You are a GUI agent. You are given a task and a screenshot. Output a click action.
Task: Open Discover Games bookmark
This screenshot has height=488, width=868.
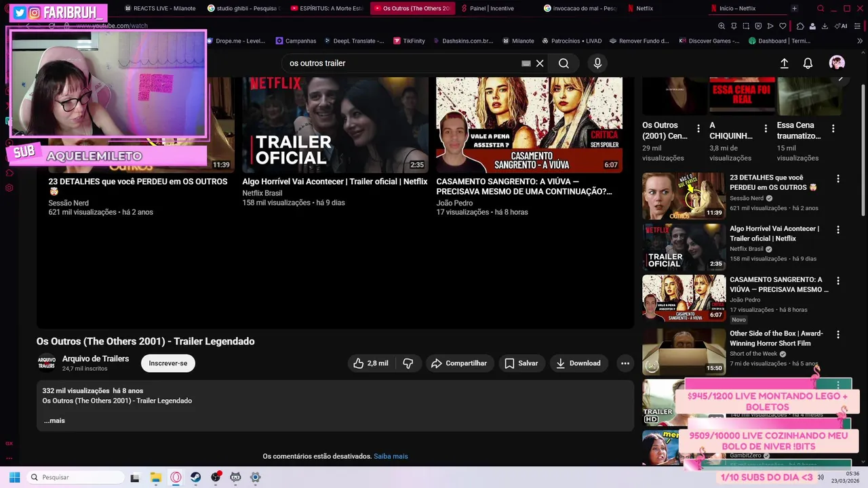pyautogui.click(x=709, y=41)
